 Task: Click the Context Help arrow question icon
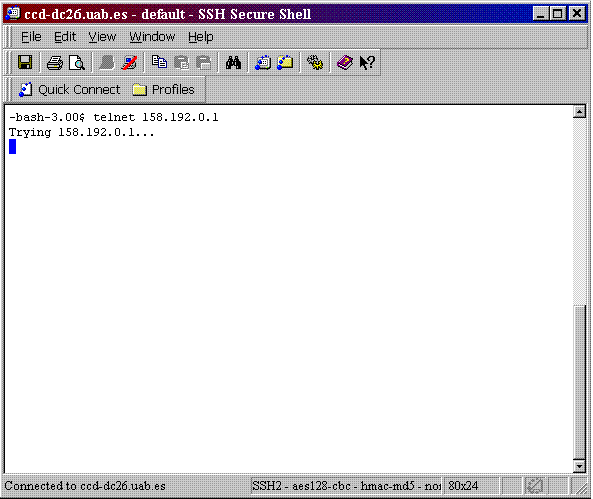click(x=367, y=62)
